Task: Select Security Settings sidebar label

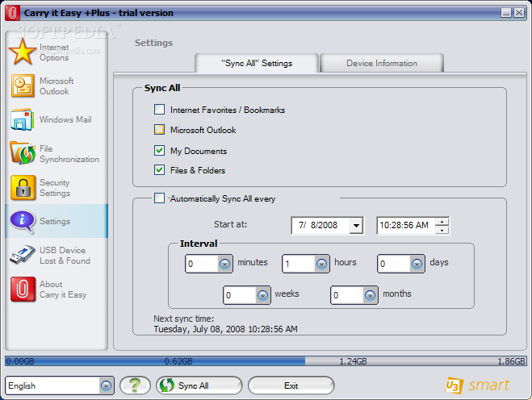Action: pos(55,188)
